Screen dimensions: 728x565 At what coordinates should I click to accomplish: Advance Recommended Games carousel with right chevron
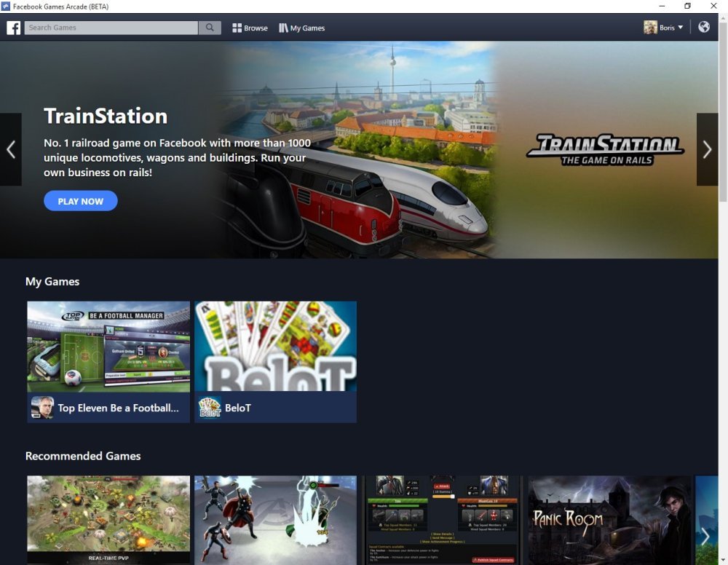pos(705,536)
